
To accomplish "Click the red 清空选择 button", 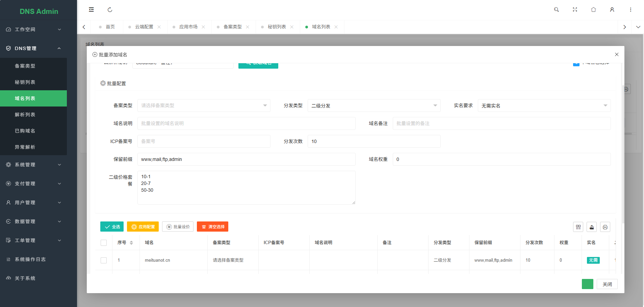I will tap(212, 227).
